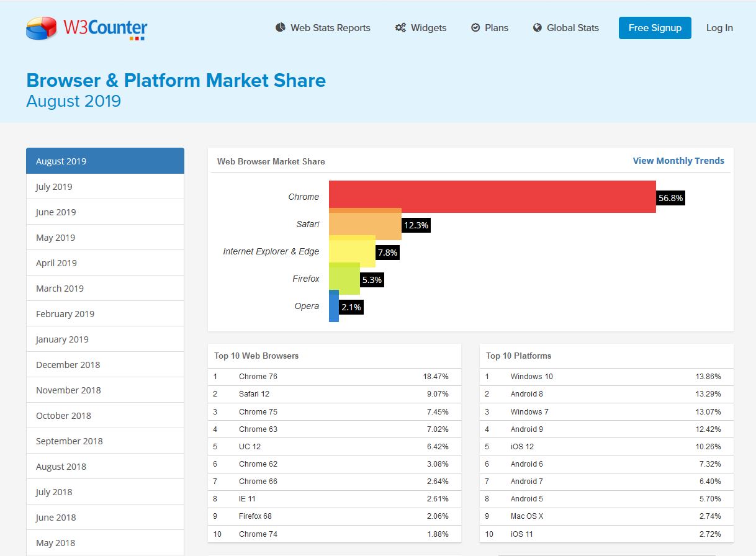Click the blue Opera bar in the chart
The image size is (756, 556).
click(334, 306)
